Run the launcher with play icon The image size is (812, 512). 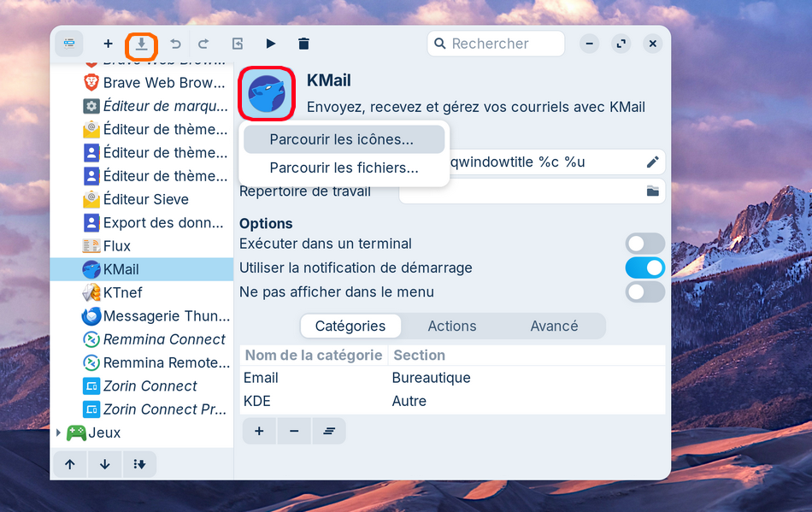[x=271, y=44]
